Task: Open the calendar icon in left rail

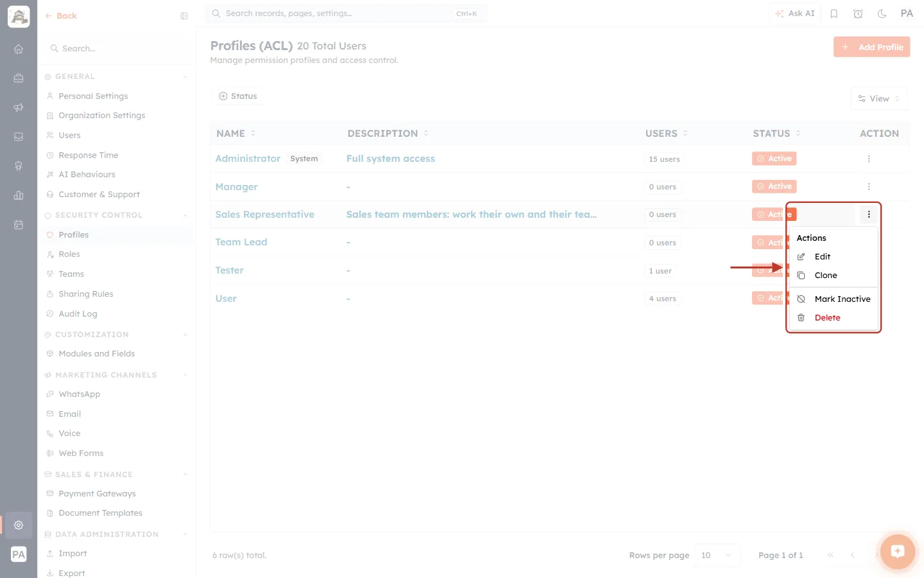Action: (x=19, y=225)
